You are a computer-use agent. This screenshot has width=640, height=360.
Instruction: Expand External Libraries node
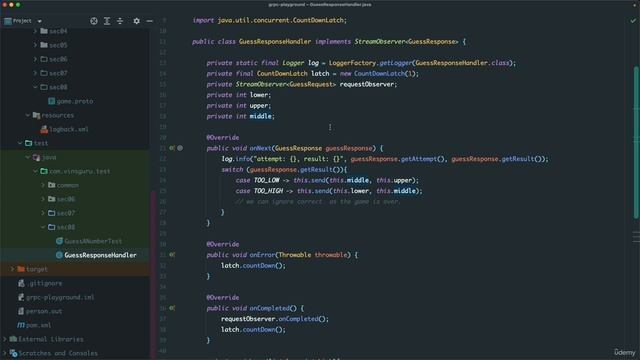(x=4, y=339)
